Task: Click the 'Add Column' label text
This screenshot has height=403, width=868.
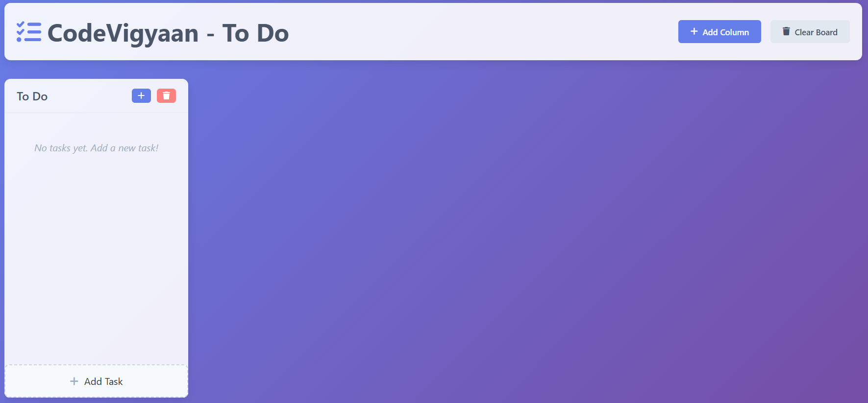Action: (x=726, y=32)
